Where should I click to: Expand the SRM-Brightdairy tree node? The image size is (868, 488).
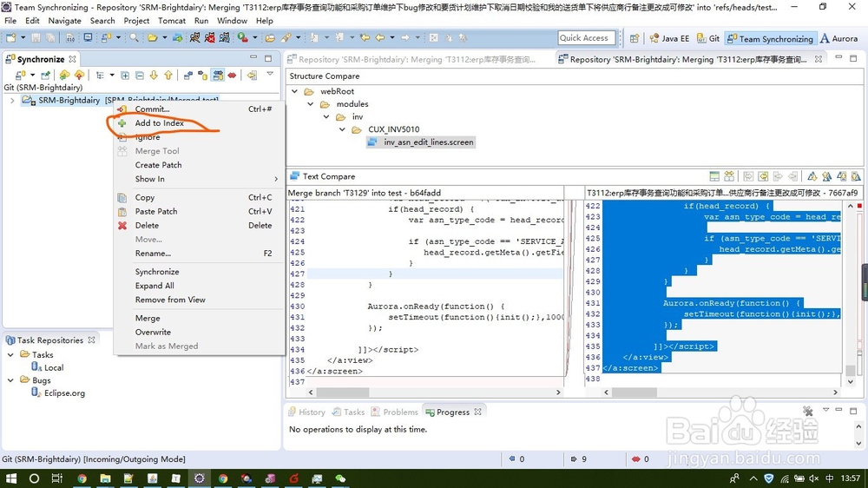coord(12,100)
